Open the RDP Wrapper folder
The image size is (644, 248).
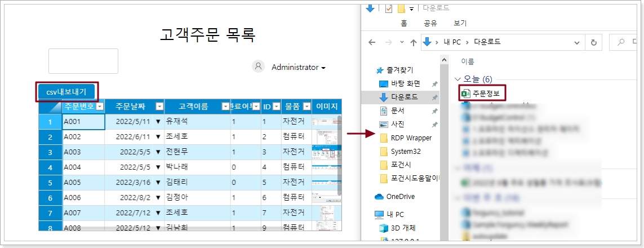point(410,138)
